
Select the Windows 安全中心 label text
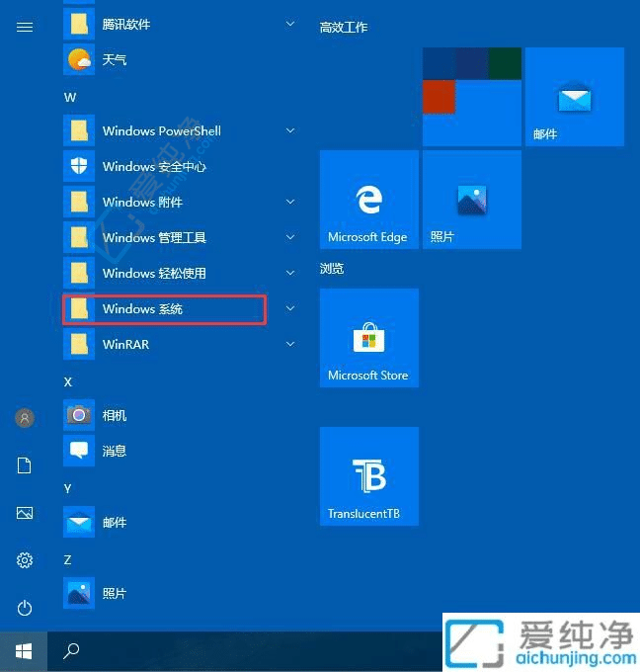coord(154,166)
